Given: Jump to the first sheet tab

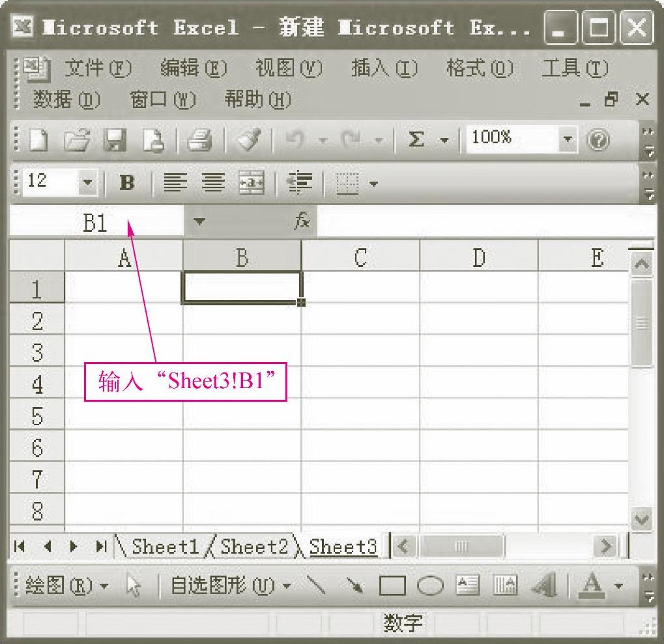Looking at the screenshot, I should [20, 547].
